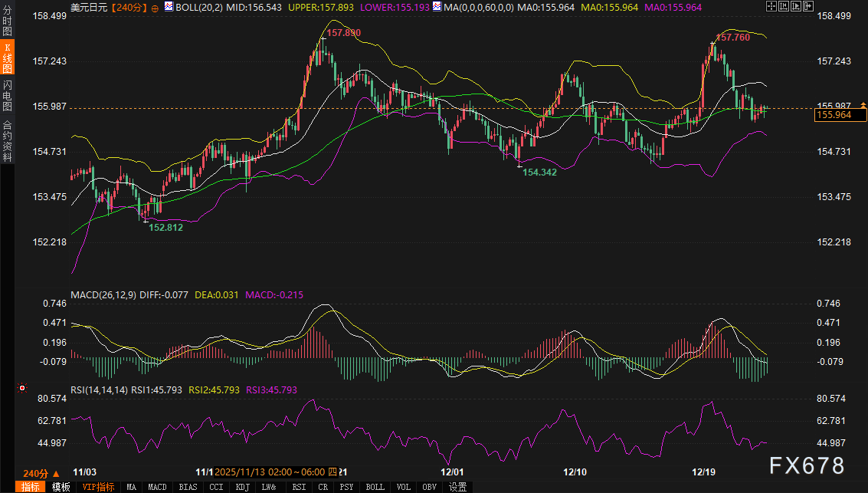Click the orange 155.964 current price marker
Screen dimensions: 868x493
click(840, 115)
